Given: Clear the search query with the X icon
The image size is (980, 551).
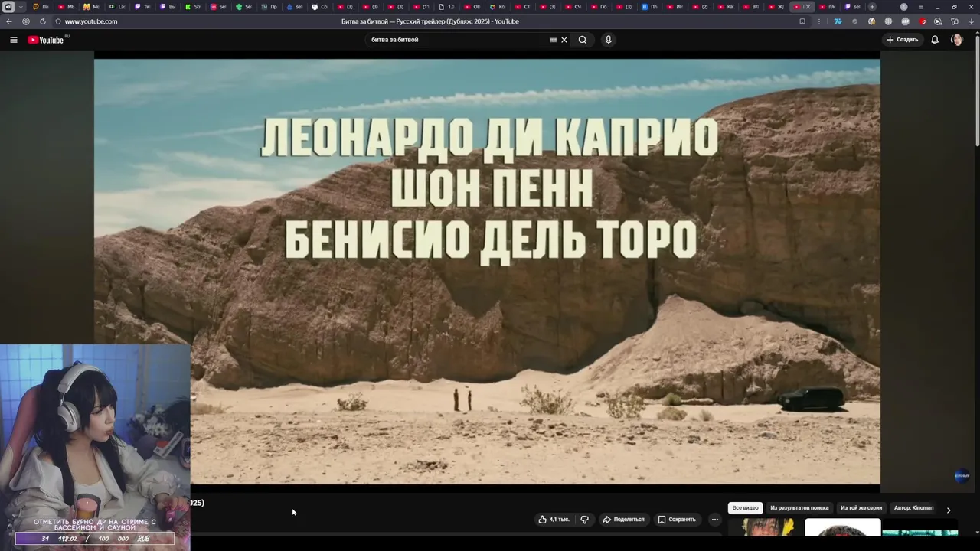Looking at the screenshot, I should 564,40.
